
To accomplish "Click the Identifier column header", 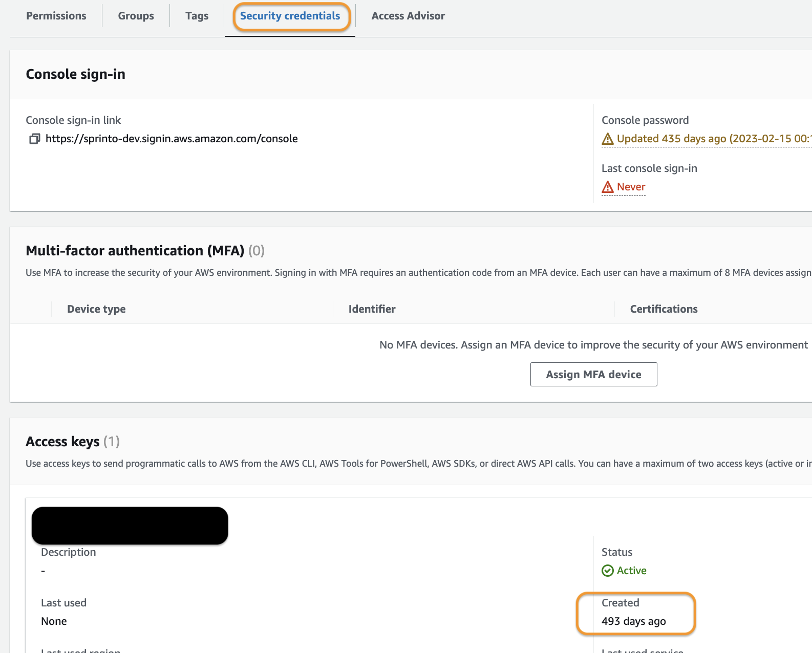I will (x=372, y=309).
